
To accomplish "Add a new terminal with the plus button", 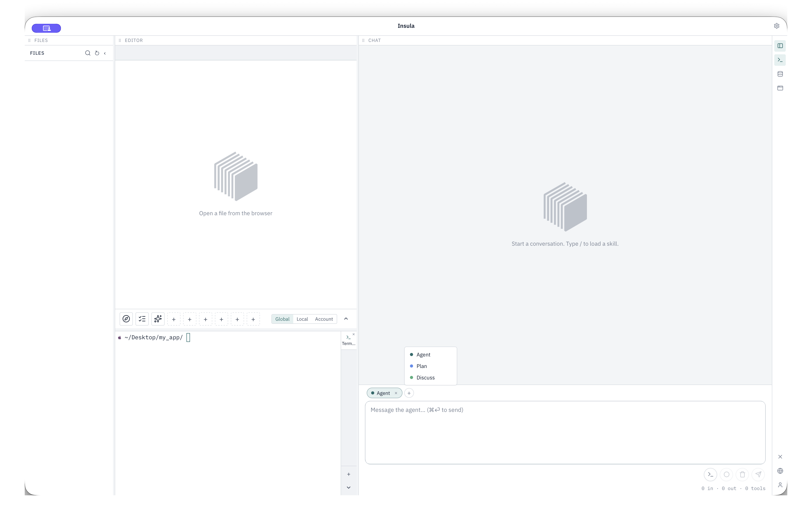I will (x=349, y=474).
